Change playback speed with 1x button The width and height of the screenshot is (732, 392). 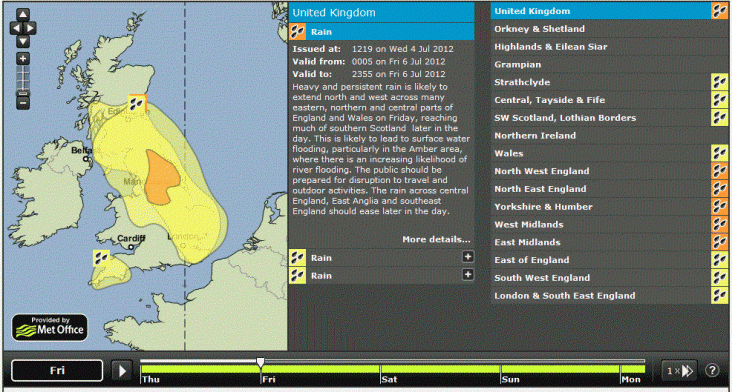tap(679, 371)
